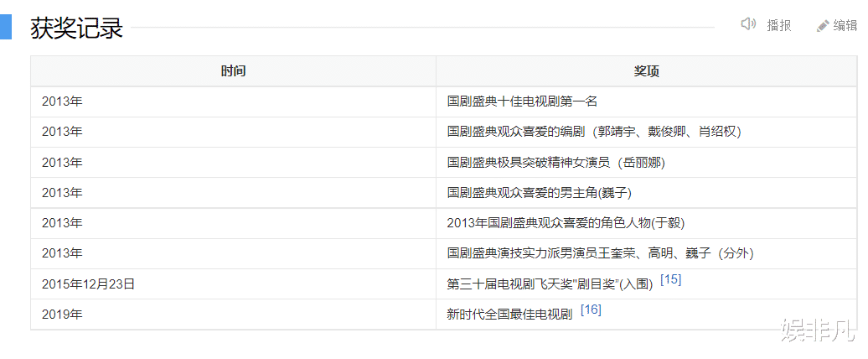The image size is (868, 359).
Task: Click the 2019年 date cell
Action: point(233,315)
